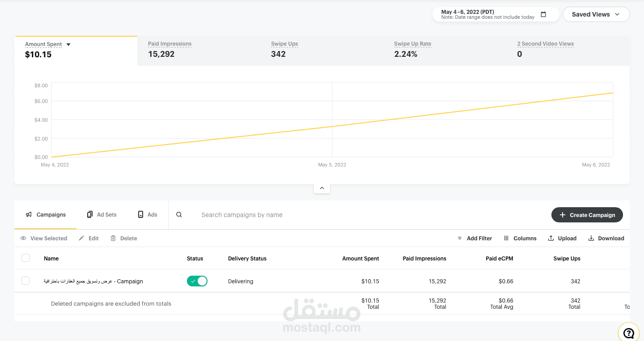Image resolution: width=644 pixels, height=341 pixels.
Task: Collapse the chart with the up chevron
Action: [x=322, y=188]
